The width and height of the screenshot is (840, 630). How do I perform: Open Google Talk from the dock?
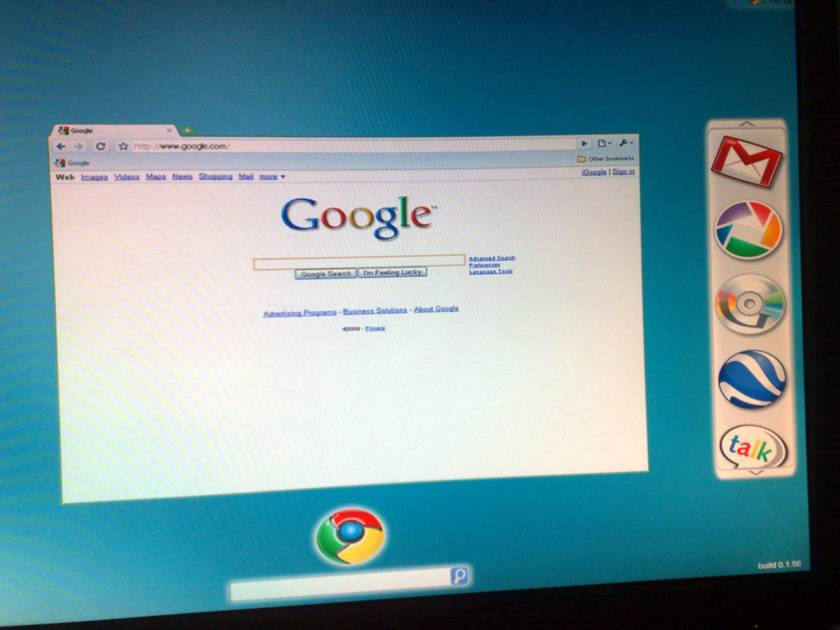752,448
